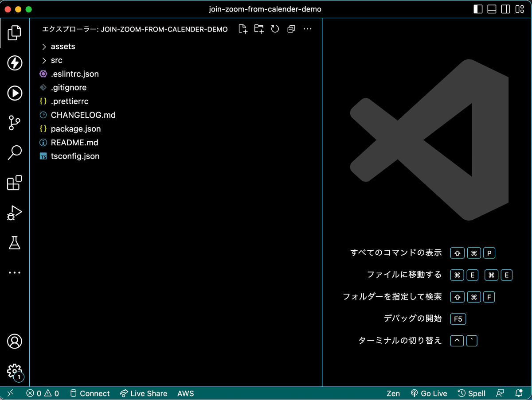532x400 pixels.
Task: Click the Explorer header title
Action: click(x=135, y=29)
